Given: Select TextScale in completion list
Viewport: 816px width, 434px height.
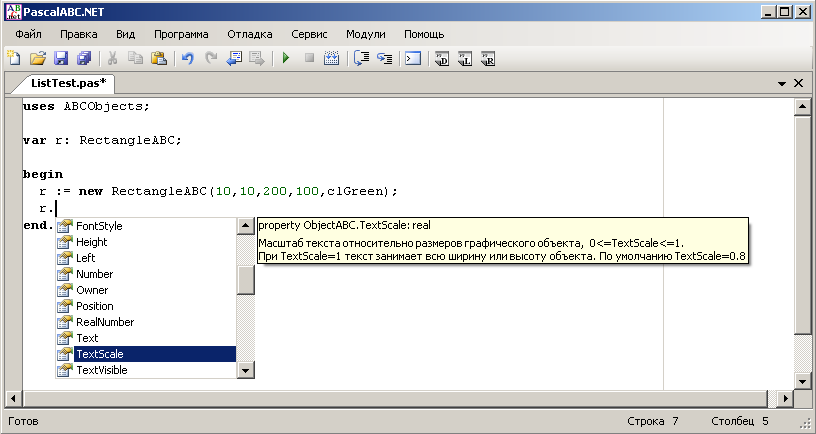Looking at the screenshot, I should [146, 354].
